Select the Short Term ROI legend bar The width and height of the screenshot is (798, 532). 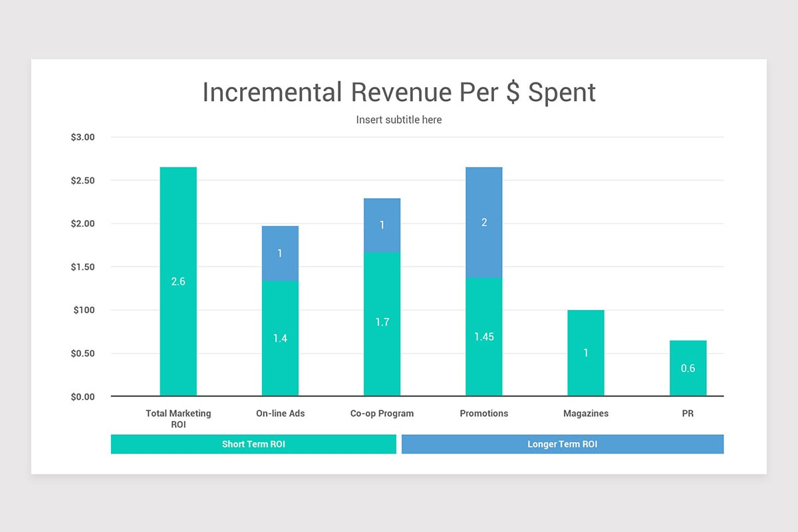click(x=253, y=444)
